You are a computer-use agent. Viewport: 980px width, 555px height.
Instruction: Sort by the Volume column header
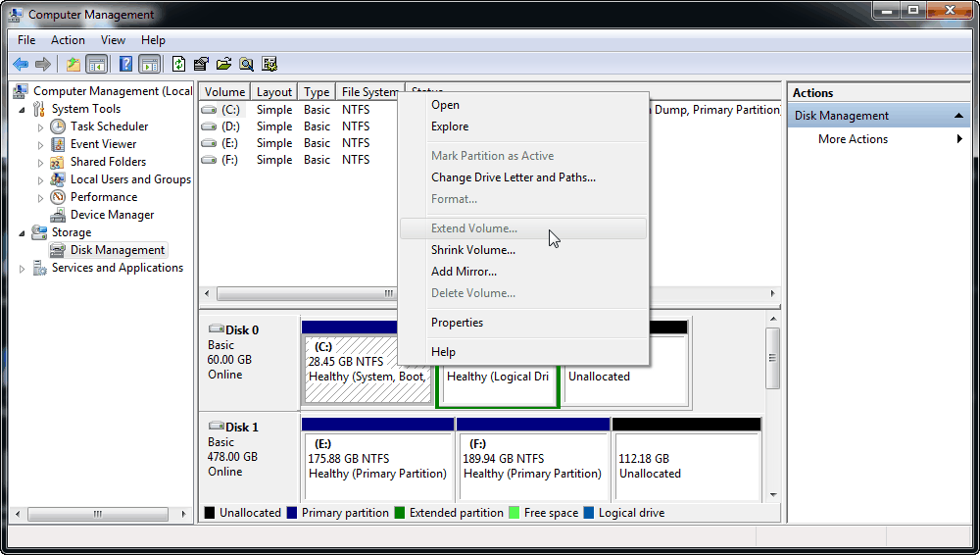coord(225,92)
